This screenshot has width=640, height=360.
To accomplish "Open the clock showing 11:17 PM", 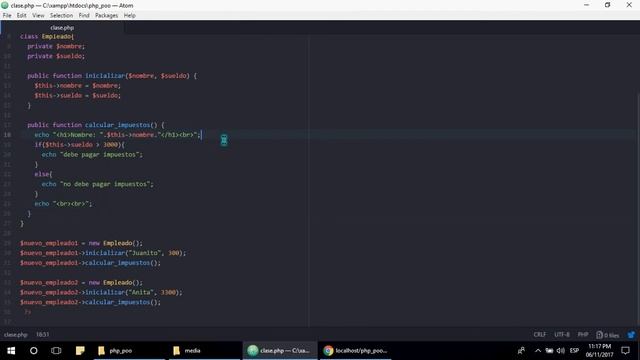I will (599, 351).
